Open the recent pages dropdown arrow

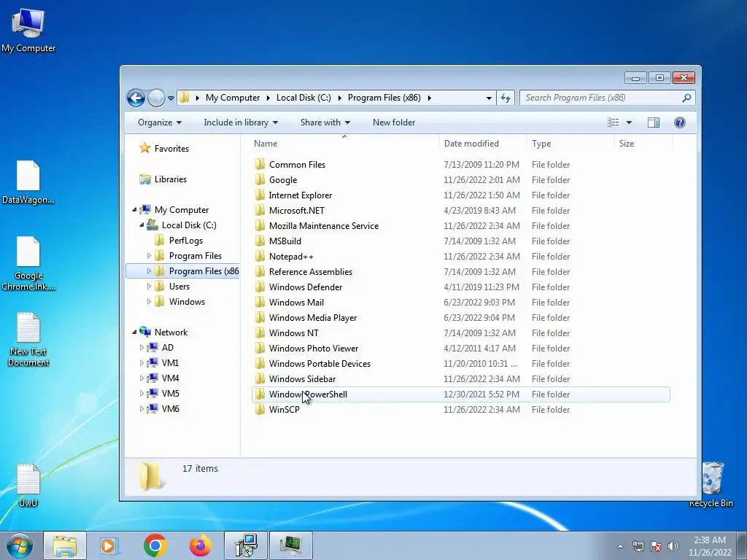(171, 98)
